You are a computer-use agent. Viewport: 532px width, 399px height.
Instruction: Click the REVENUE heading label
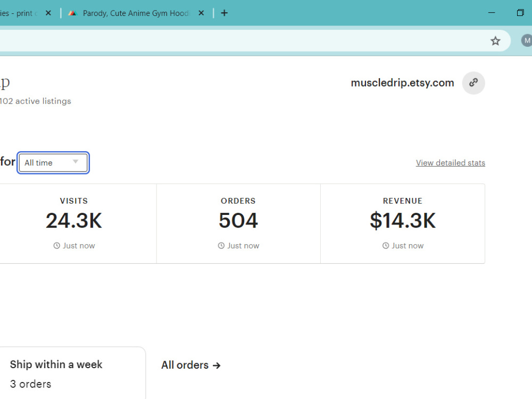click(x=403, y=201)
